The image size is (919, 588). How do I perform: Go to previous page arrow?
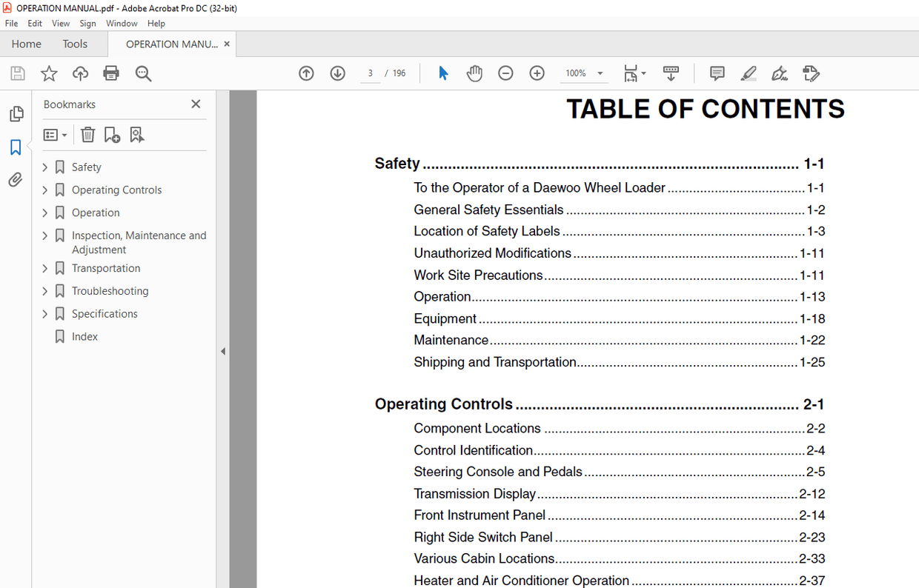coord(306,73)
